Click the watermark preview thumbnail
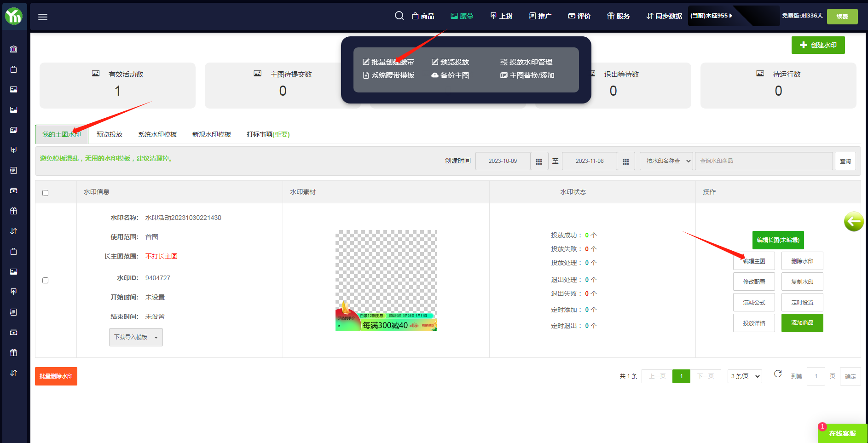This screenshot has width=868, height=443. point(386,281)
